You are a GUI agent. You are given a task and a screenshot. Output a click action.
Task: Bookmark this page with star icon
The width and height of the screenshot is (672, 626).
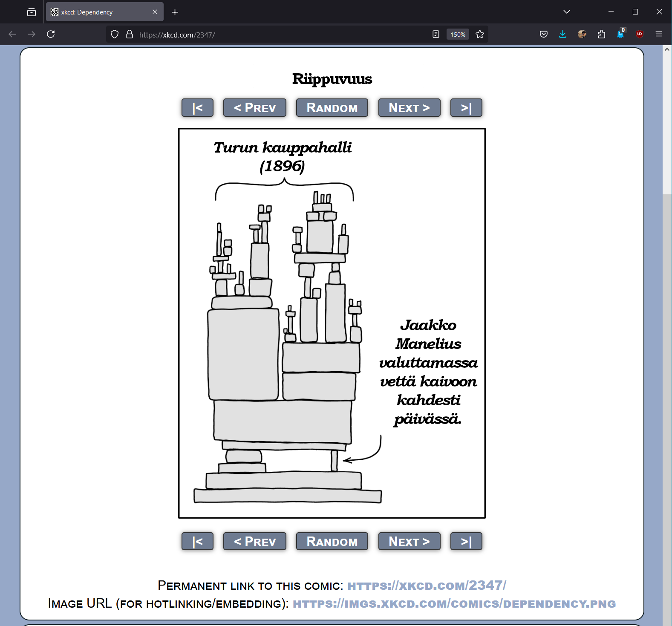point(480,35)
